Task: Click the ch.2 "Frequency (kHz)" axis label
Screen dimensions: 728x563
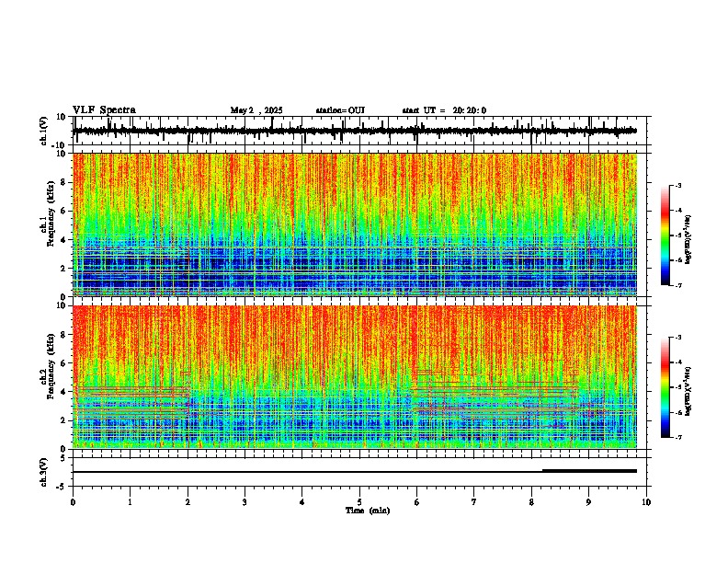Action: (x=51, y=366)
